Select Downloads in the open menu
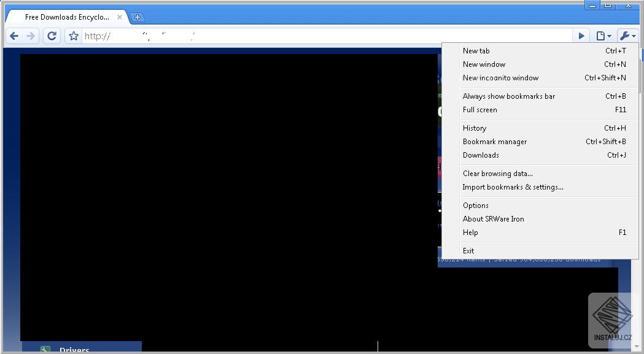The height and width of the screenshot is (354, 644). coord(481,155)
